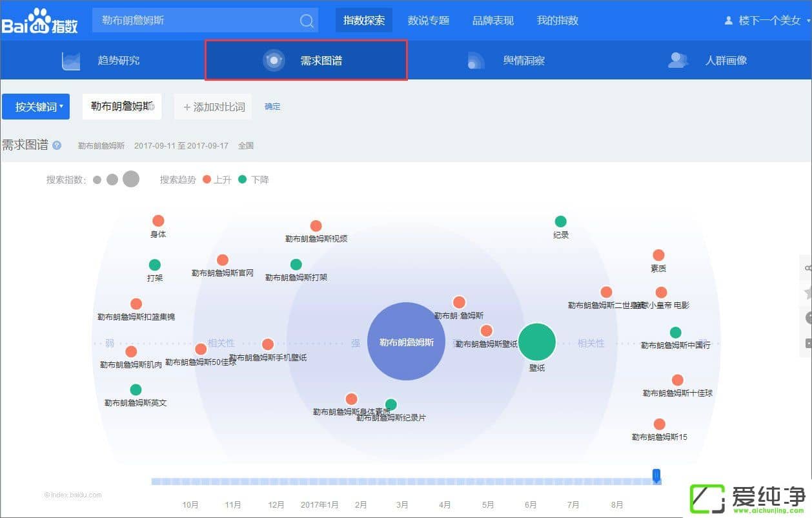Image resolution: width=812 pixels, height=518 pixels.
Task: Click the 人群画像 people icon
Action: pyautogui.click(x=677, y=61)
